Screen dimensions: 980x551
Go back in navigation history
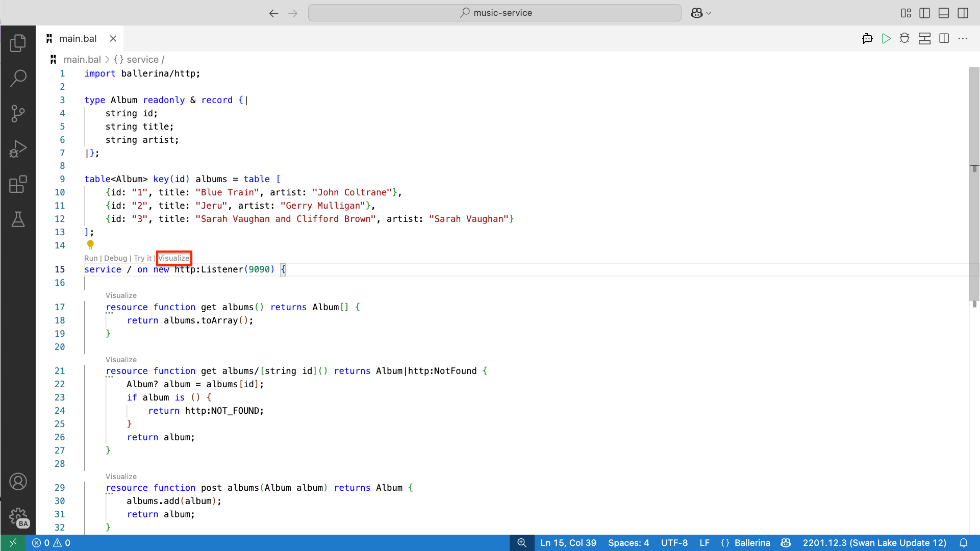(273, 13)
